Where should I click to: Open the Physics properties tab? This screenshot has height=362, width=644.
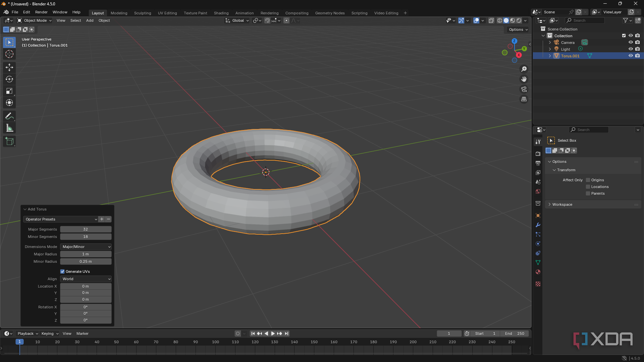538,244
